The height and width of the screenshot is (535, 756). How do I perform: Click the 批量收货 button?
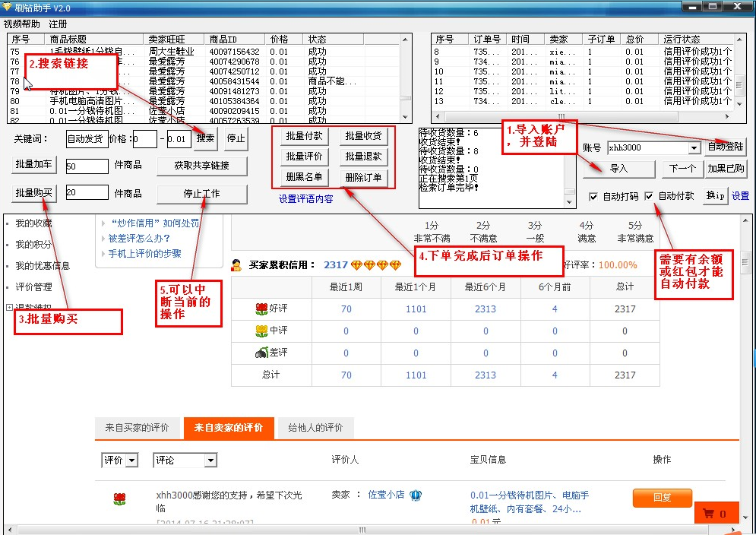[363, 136]
